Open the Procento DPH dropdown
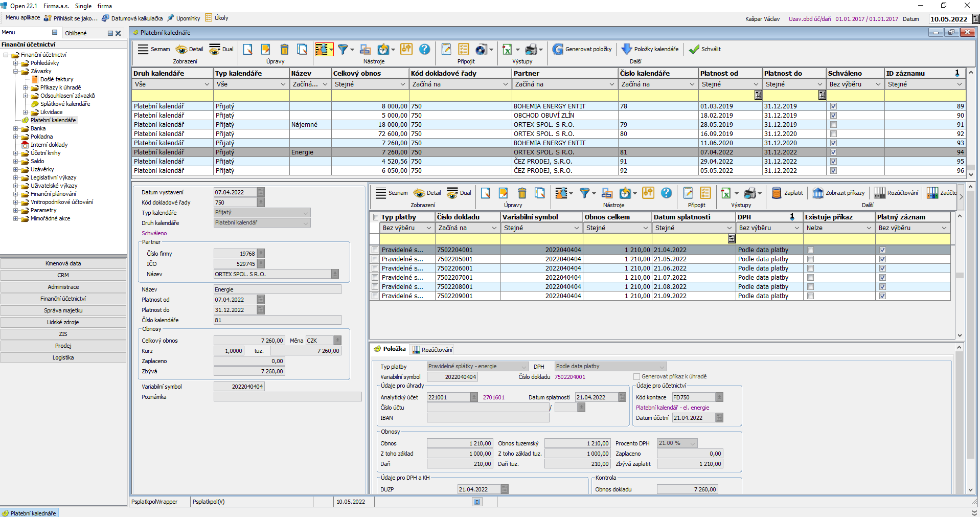The width and height of the screenshot is (980, 517). tap(692, 443)
